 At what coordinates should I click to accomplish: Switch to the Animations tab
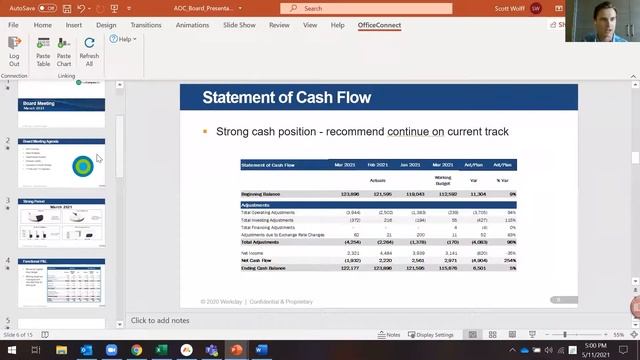pyautogui.click(x=192, y=25)
